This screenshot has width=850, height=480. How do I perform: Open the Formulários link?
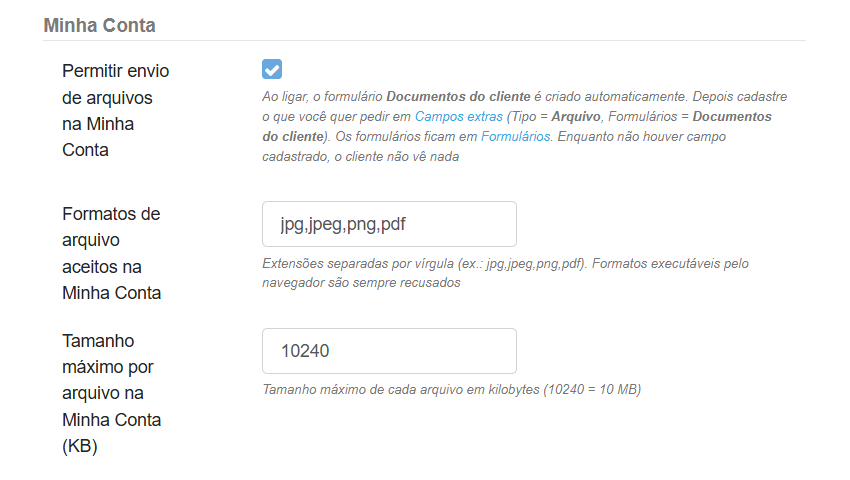(x=516, y=137)
